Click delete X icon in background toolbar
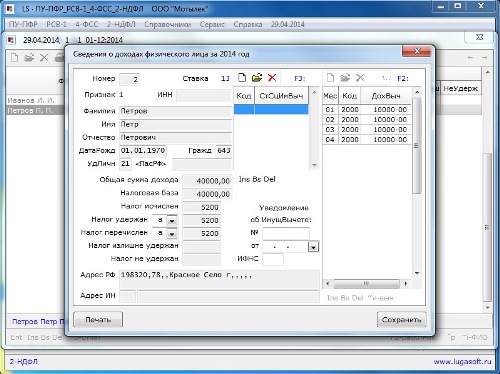Viewport: 500px width, 374px height. [x=44, y=58]
